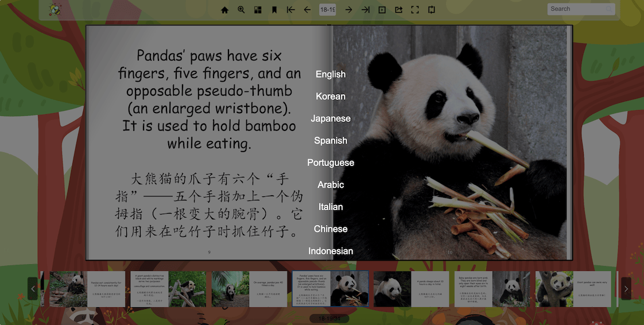This screenshot has width=644, height=325.
Task: Open thumbnail of panda in tree
Action: coord(554,289)
